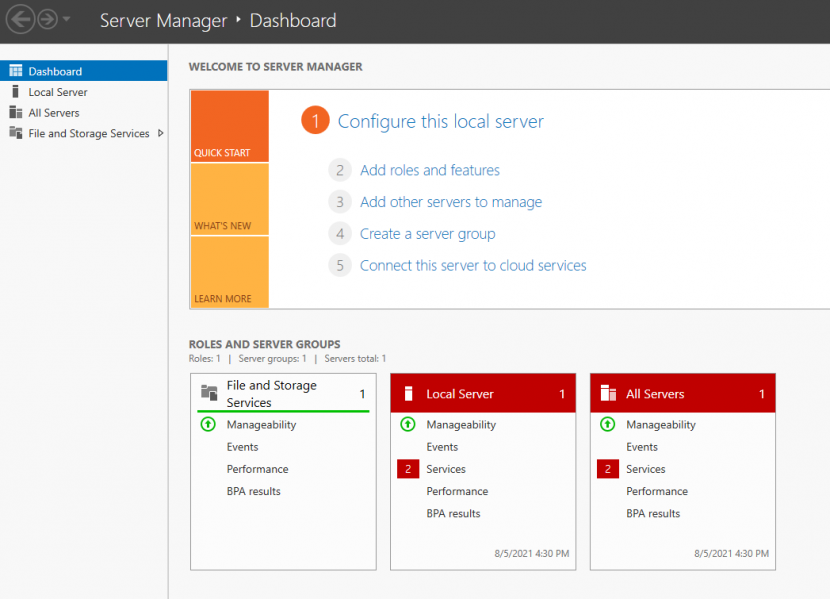Image resolution: width=830 pixels, height=599 pixels.
Task: View Events on the Local Server tile
Action: point(442,447)
